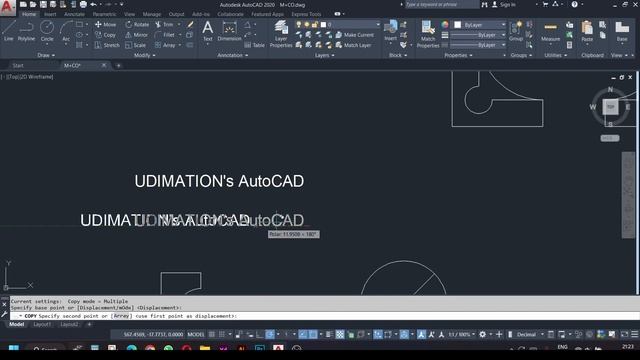Click the Paste clipboard tool
Image resolution: width=640 pixels, height=360 pixels.
pyautogui.click(x=587, y=32)
